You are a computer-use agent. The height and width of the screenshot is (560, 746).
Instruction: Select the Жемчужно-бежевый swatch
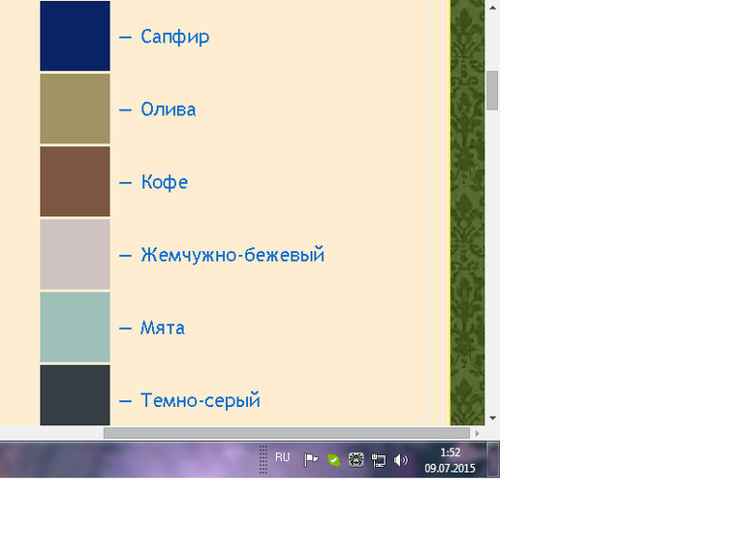coord(75,254)
